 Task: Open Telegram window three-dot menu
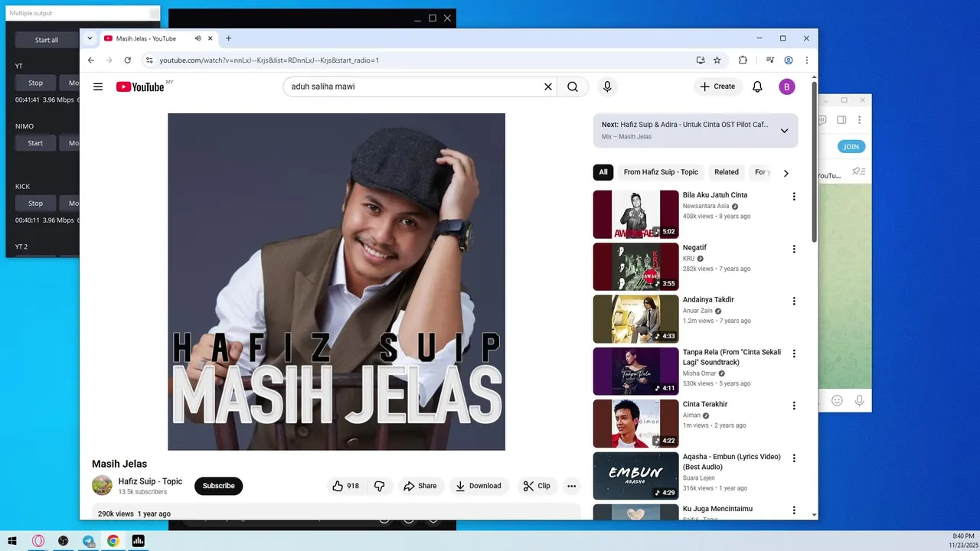click(x=860, y=120)
